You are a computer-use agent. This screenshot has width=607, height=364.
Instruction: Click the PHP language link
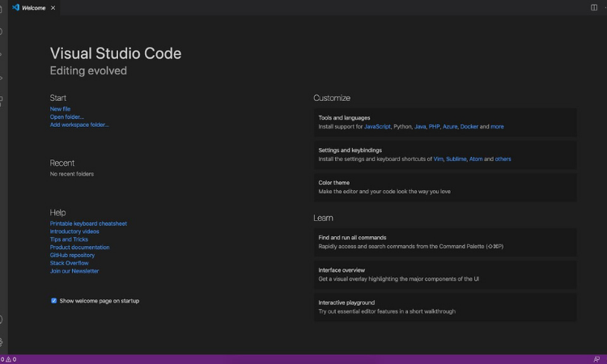(434, 126)
